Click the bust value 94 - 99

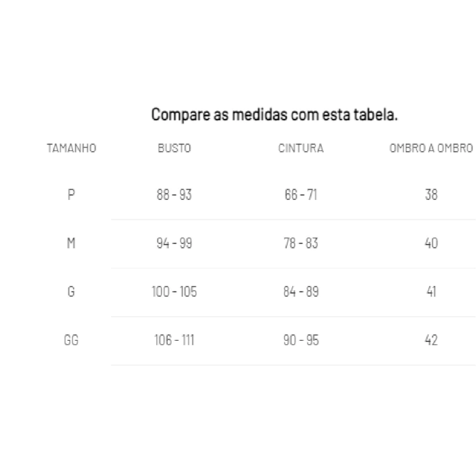point(174,243)
